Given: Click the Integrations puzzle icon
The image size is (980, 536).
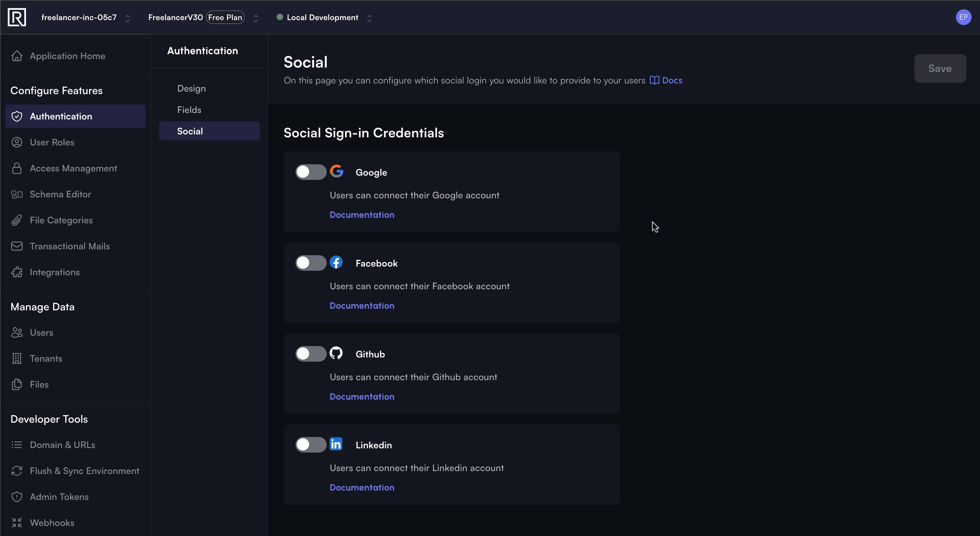Looking at the screenshot, I should point(17,272).
